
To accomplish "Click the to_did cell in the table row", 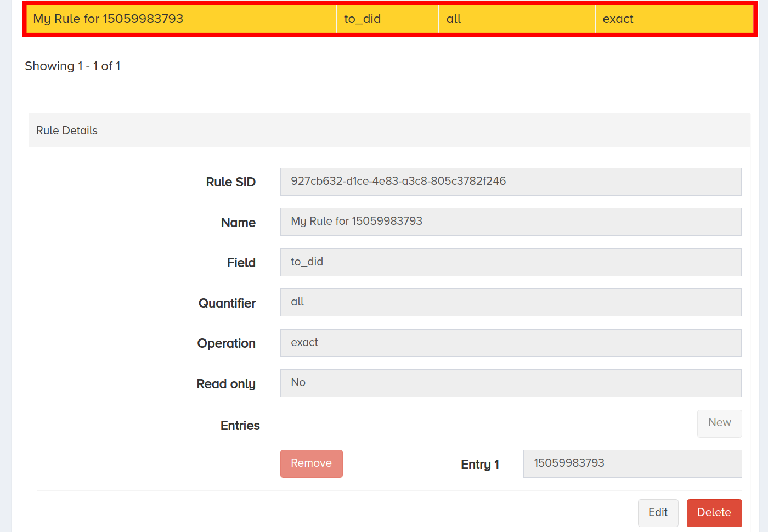I will [388, 19].
